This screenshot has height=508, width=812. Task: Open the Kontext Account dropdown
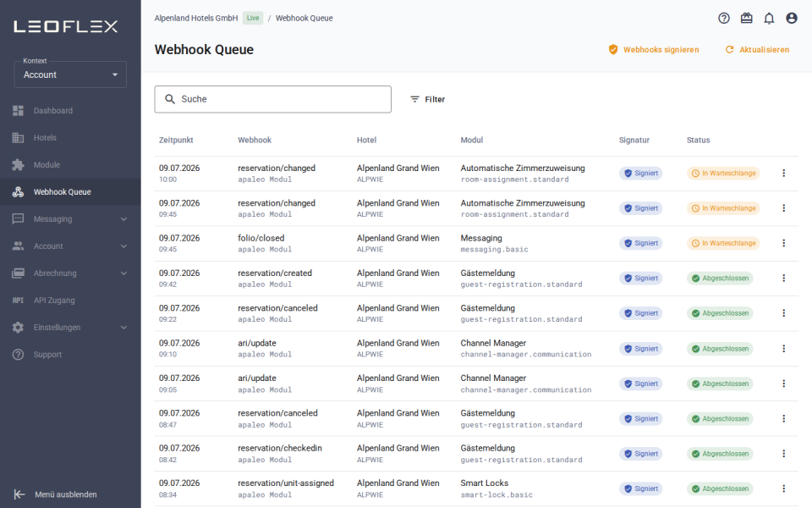70,75
